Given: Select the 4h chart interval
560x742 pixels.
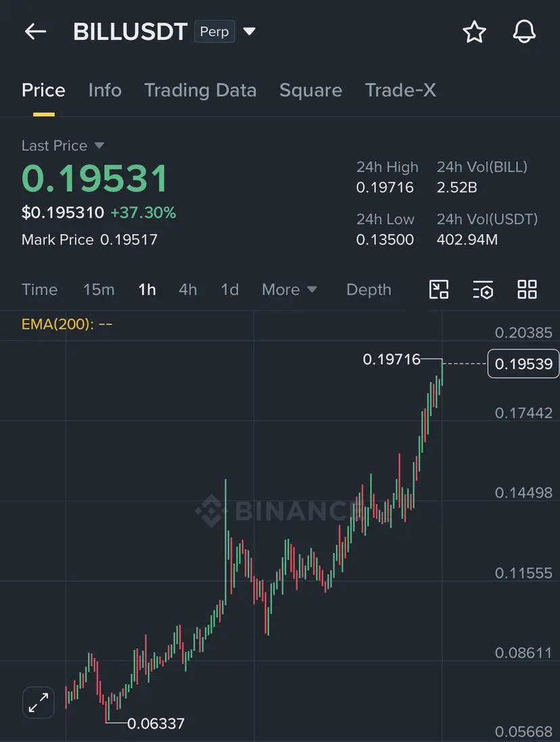Looking at the screenshot, I should pyautogui.click(x=188, y=289).
